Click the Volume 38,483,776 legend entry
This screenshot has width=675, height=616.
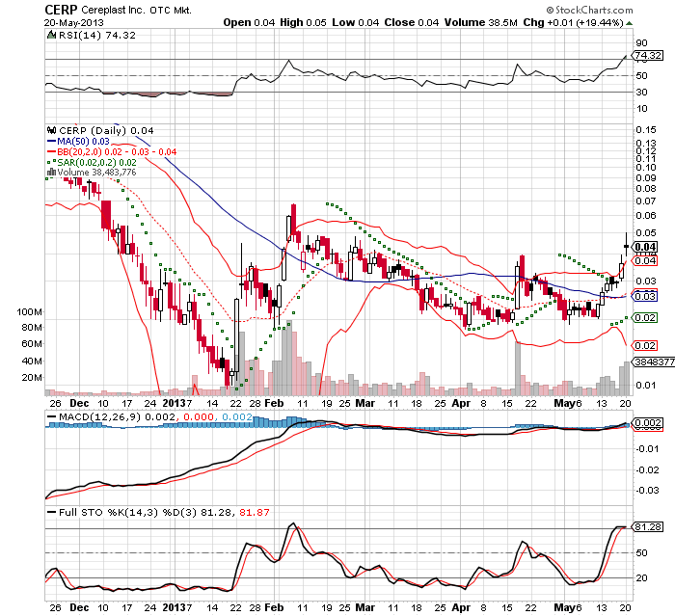[96, 173]
